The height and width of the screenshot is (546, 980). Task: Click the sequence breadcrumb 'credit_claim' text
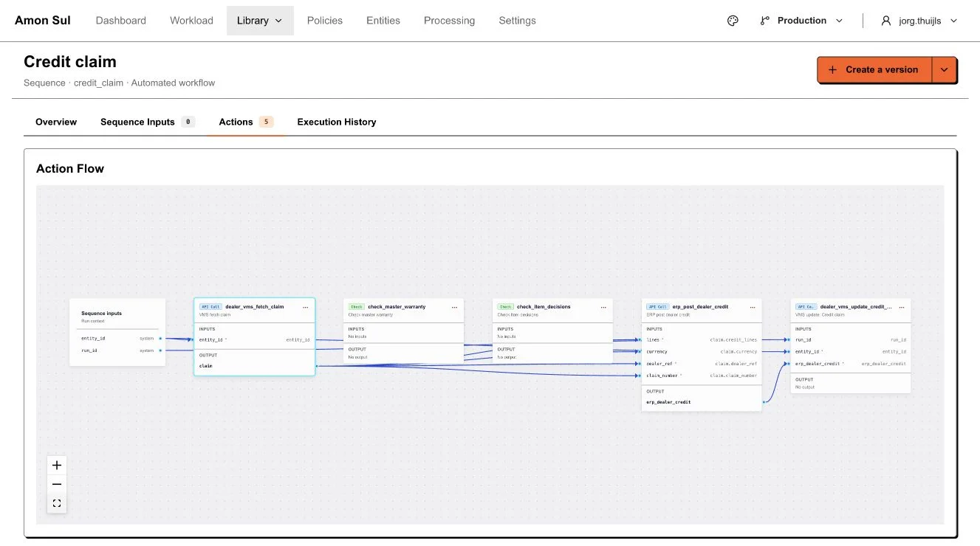(x=98, y=83)
